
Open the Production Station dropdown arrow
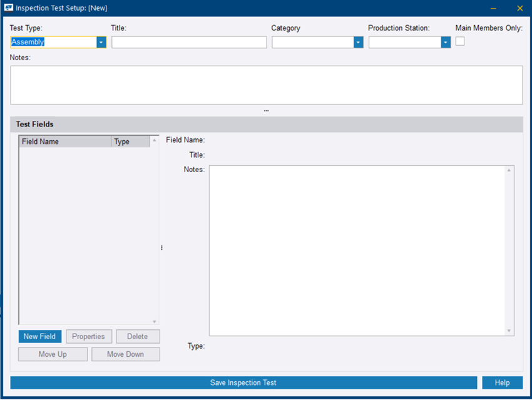click(446, 43)
